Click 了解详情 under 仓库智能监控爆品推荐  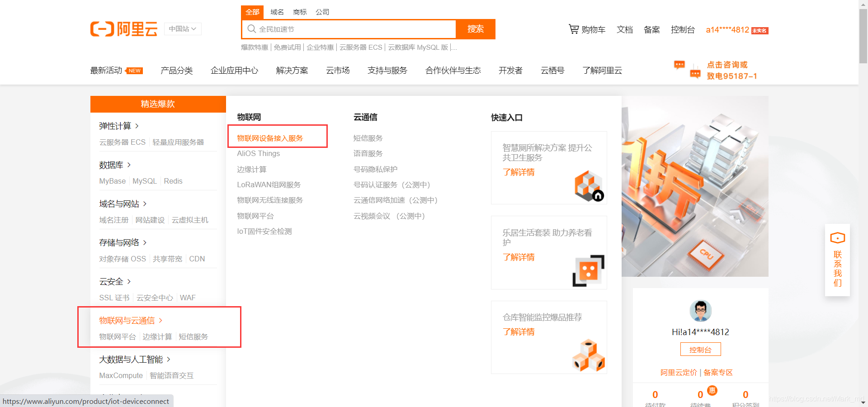pos(519,332)
